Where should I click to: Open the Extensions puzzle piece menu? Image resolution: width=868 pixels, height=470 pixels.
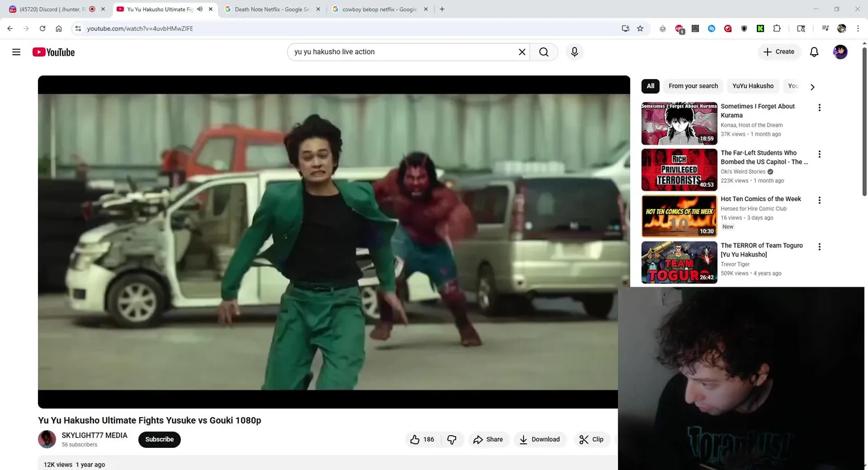tap(777, 29)
